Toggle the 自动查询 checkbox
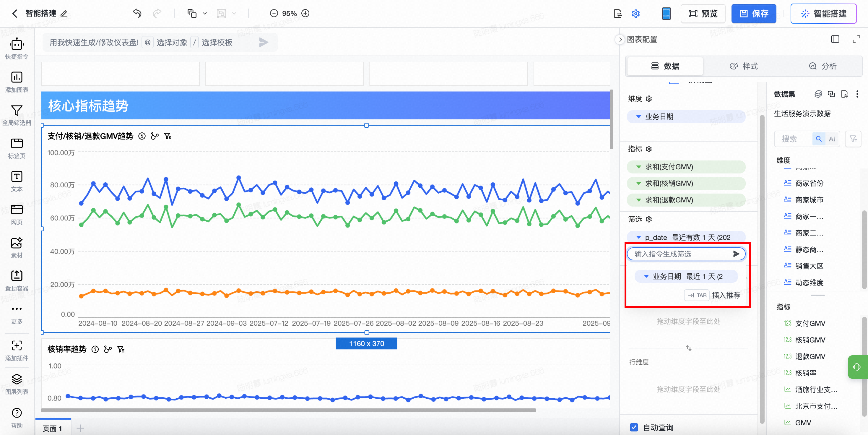Viewport: 868px width, 435px height. 634,427
